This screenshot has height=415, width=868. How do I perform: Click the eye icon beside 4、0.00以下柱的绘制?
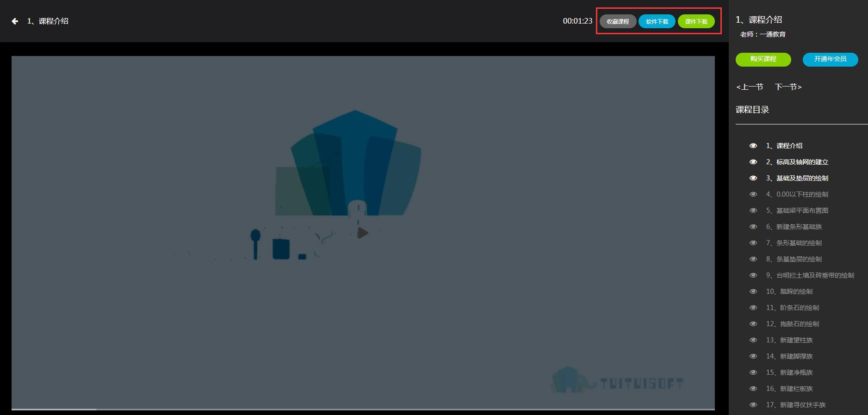pyautogui.click(x=753, y=194)
